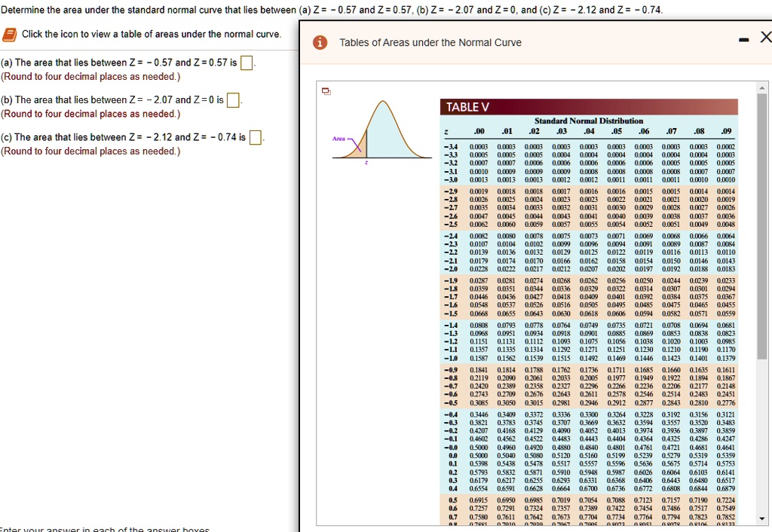The width and height of the screenshot is (772, 532).
Task: Click part (c) 'Round to four decimal places' note
Action: pyautogui.click(x=90, y=151)
